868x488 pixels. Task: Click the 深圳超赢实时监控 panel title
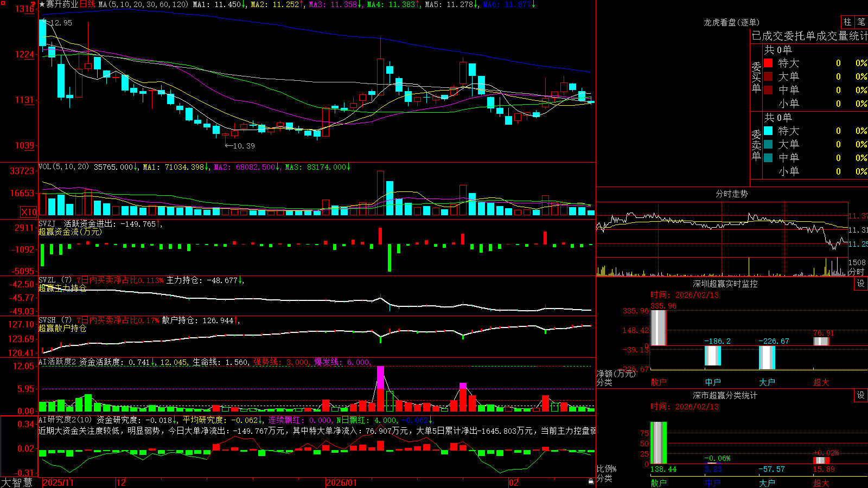(725, 284)
